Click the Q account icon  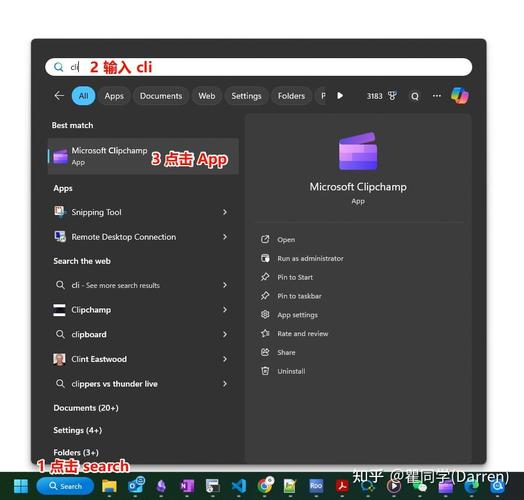[x=415, y=96]
